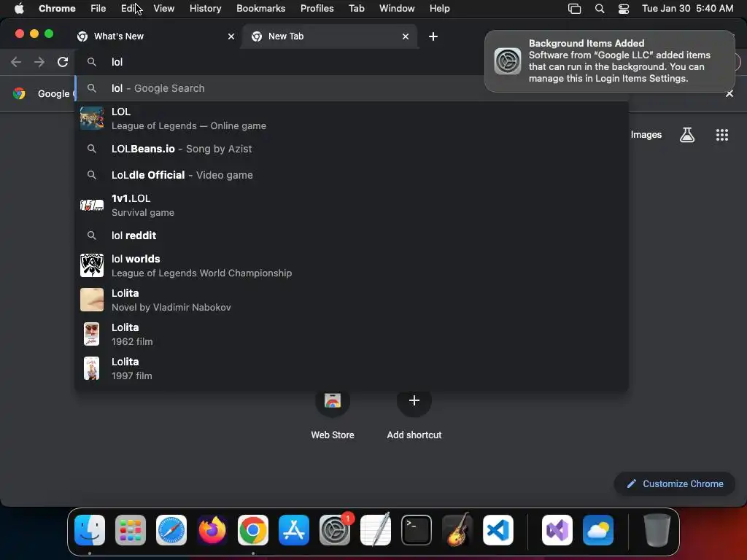Viewport: 747px width, 560px height.
Task: Close the What's New tab
Action: point(231,36)
